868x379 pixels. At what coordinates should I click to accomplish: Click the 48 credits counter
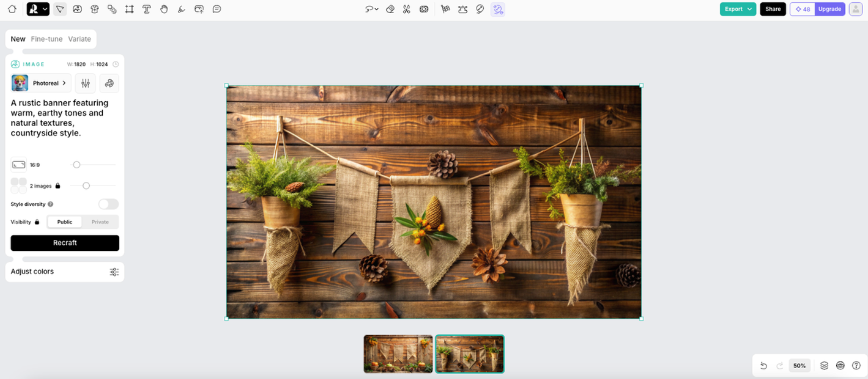point(803,9)
